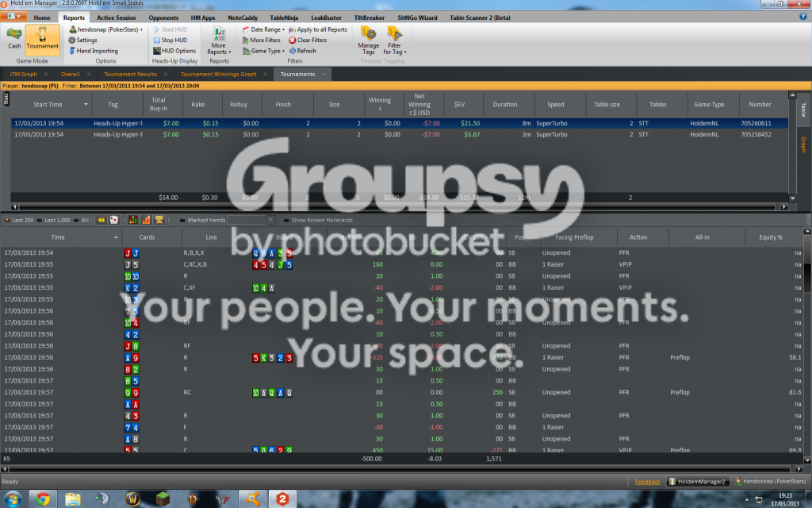Switch to Table view on right side
Viewport: 812px width, 508px height.
804,110
